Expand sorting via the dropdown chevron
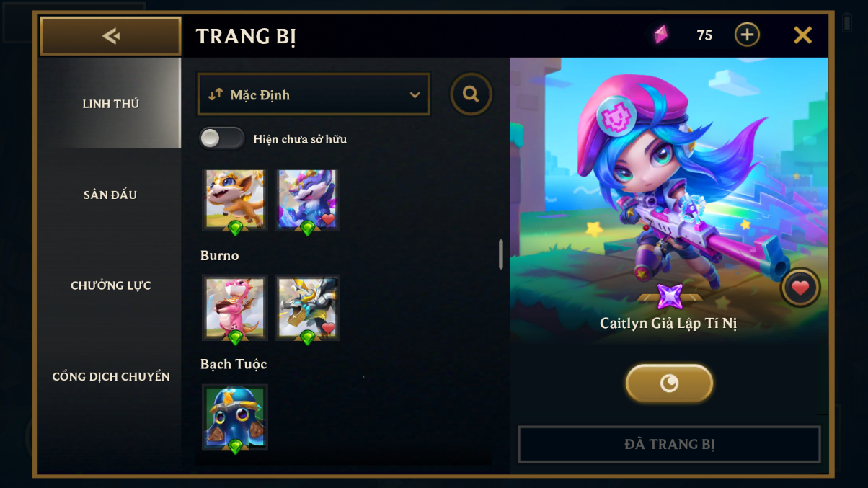 tap(415, 95)
